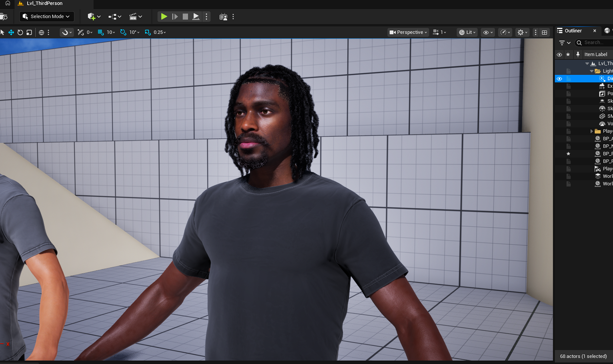This screenshot has height=364, width=613.
Task: Collapse the Lighting folder in the Outliner
Action: click(591, 71)
